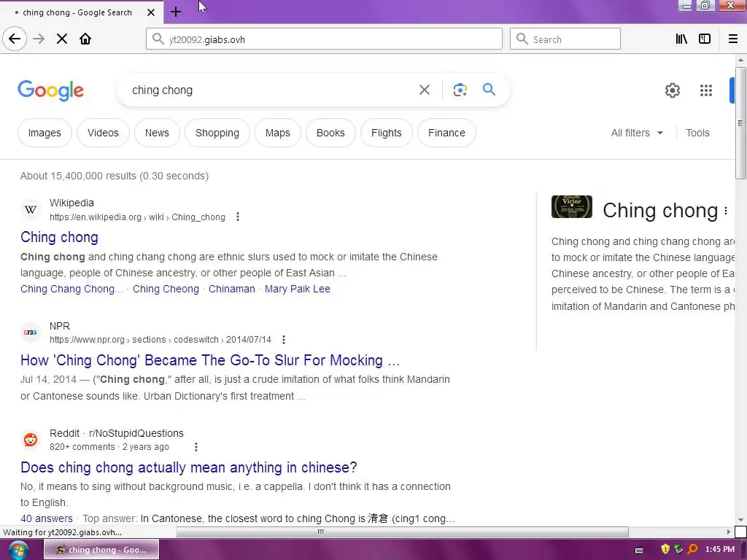Click the en.wikipedia.org Ching_chong URL text
747x560 pixels.
(x=137, y=217)
